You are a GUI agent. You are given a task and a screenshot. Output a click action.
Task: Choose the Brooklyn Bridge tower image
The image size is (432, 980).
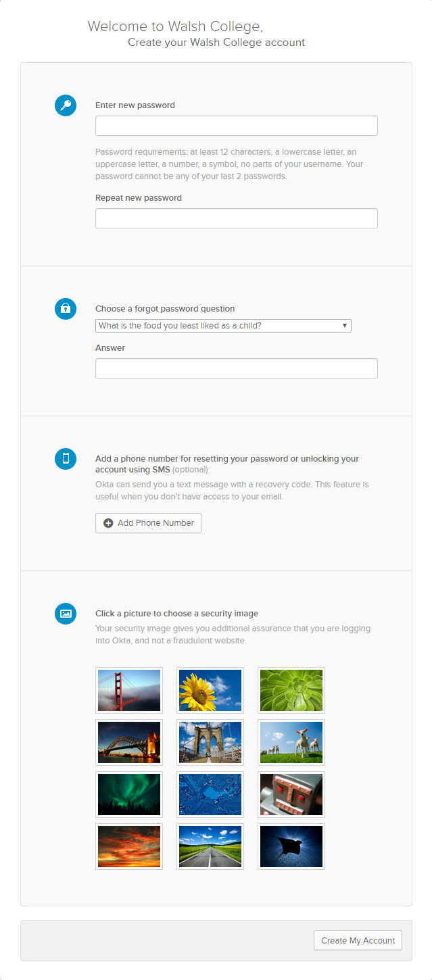coord(210,742)
